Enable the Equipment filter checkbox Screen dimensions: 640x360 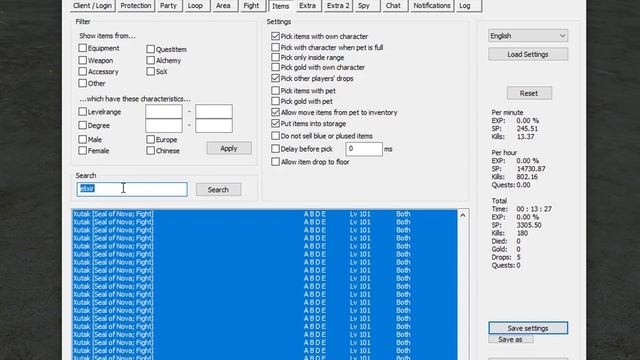82,48
